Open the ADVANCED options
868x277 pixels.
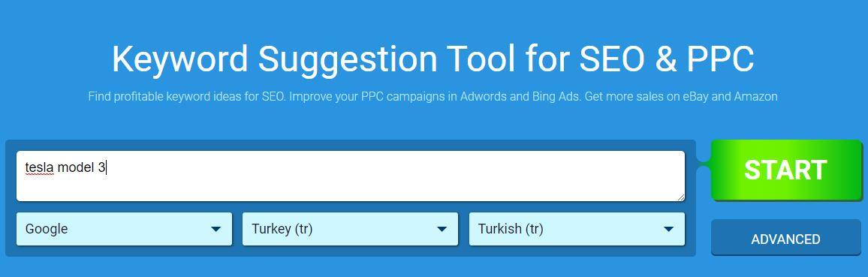[x=785, y=239]
